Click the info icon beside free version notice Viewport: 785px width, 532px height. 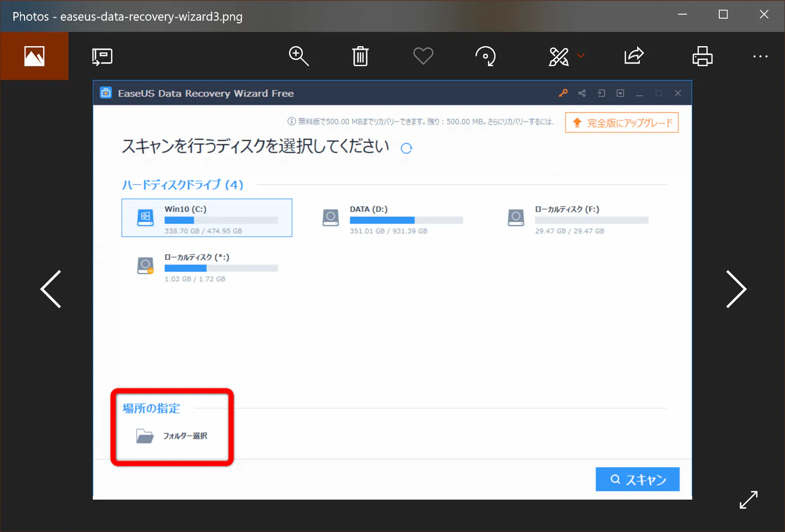(291, 121)
